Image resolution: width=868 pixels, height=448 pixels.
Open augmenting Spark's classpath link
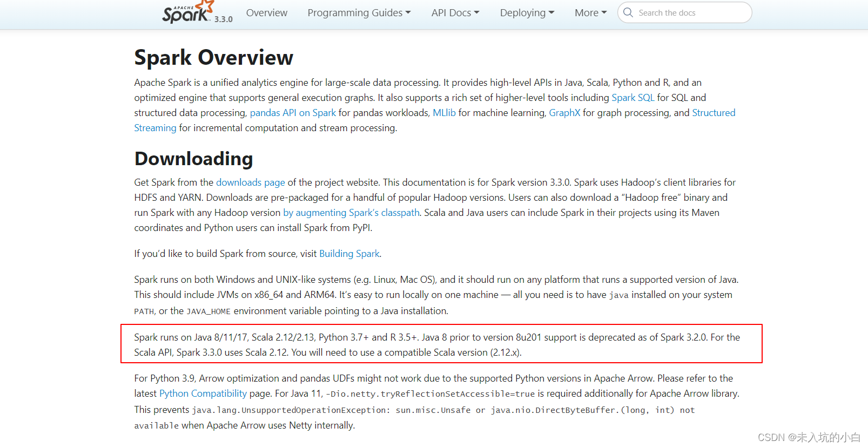(352, 213)
